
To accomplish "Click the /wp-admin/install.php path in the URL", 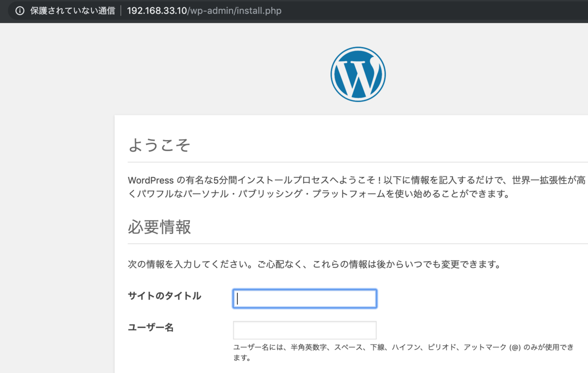I will (x=234, y=10).
